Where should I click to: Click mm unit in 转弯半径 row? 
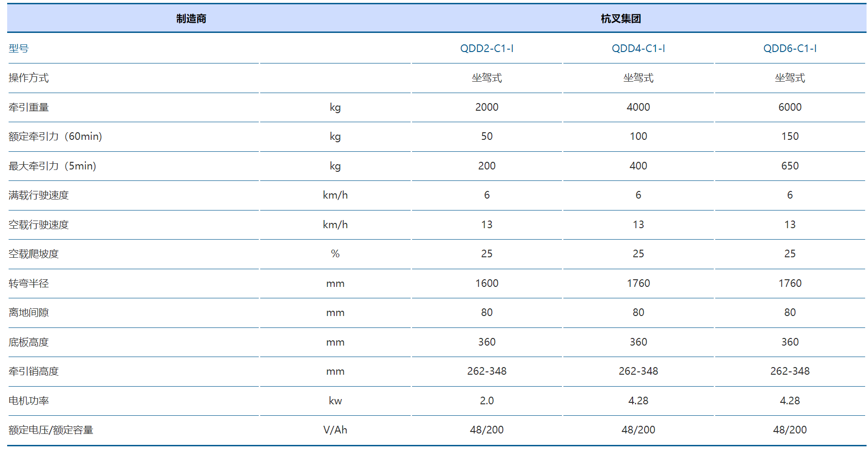click(335, 284)
